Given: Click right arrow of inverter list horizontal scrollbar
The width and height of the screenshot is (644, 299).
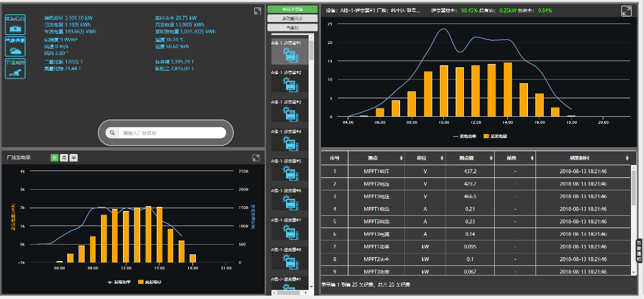Looking at the screenshot, I should pyautogui.click(x=305, y=293).
